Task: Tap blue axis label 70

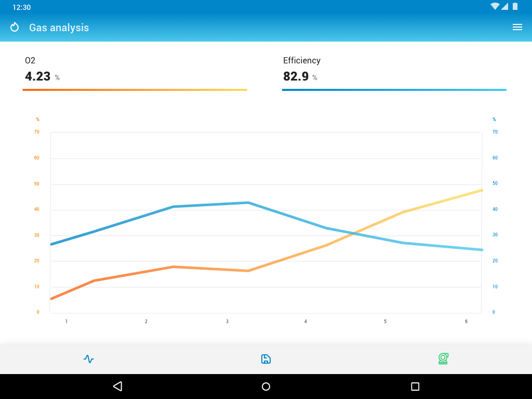Action: point(495,131)
